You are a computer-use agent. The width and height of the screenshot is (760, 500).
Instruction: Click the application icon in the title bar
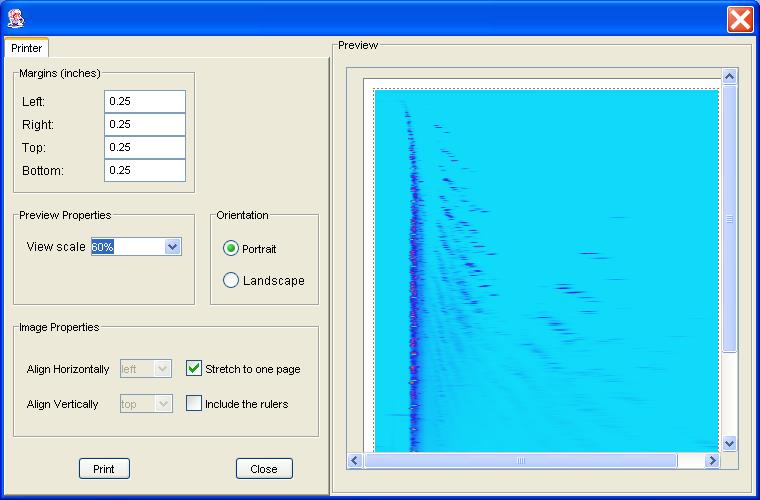(x=16, y=19)
